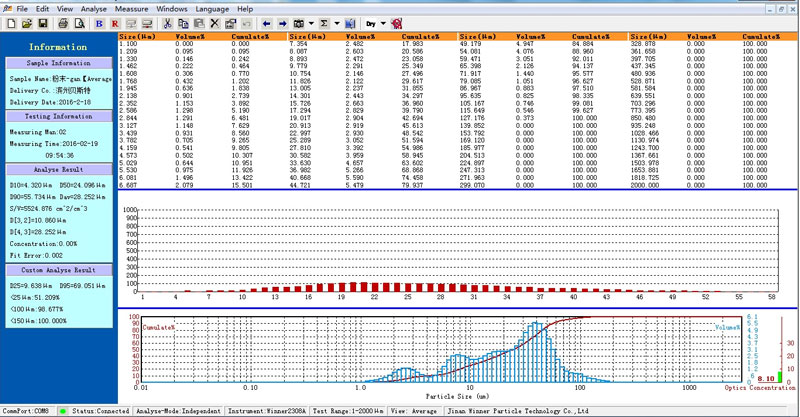This screenshot has width=800, height=417.
Task: Open the Sigma toolbar dropdown arrow
Action: [x=337, y=22]
